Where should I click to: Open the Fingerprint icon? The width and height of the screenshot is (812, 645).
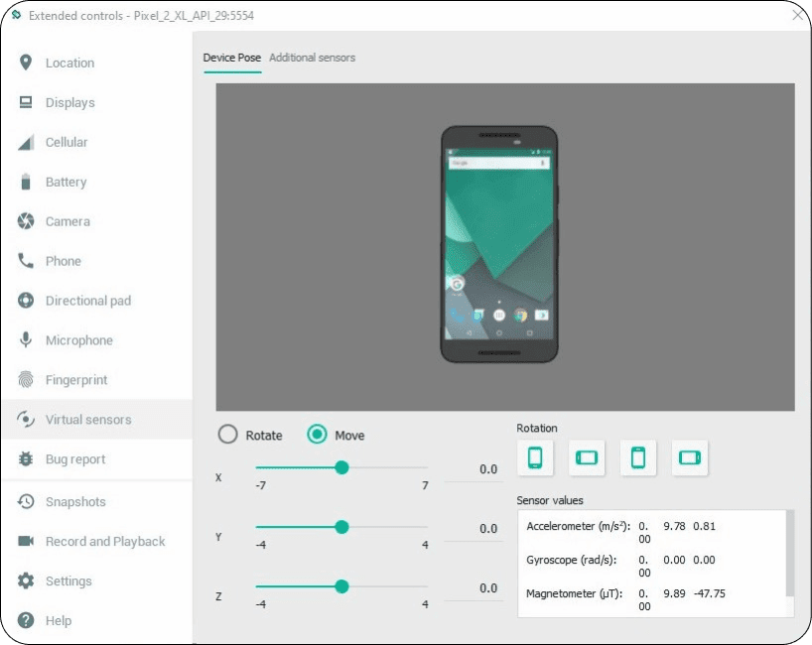tap(26, 379)
